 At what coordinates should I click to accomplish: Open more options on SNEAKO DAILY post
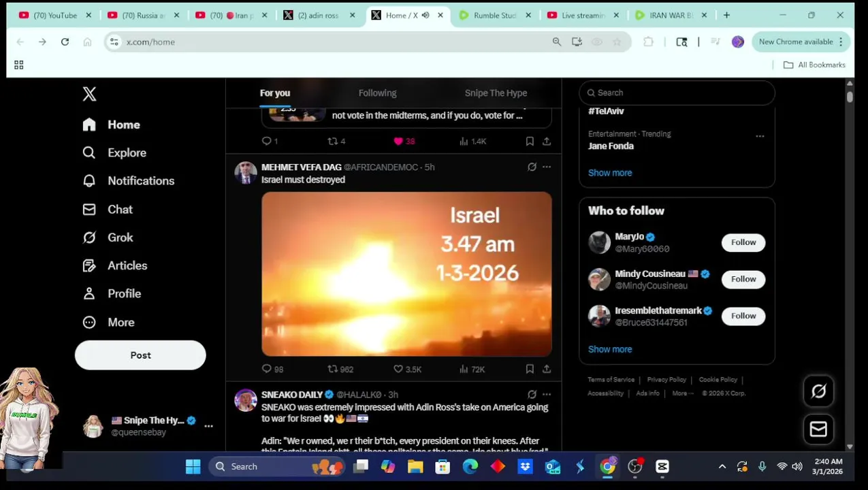547,394
